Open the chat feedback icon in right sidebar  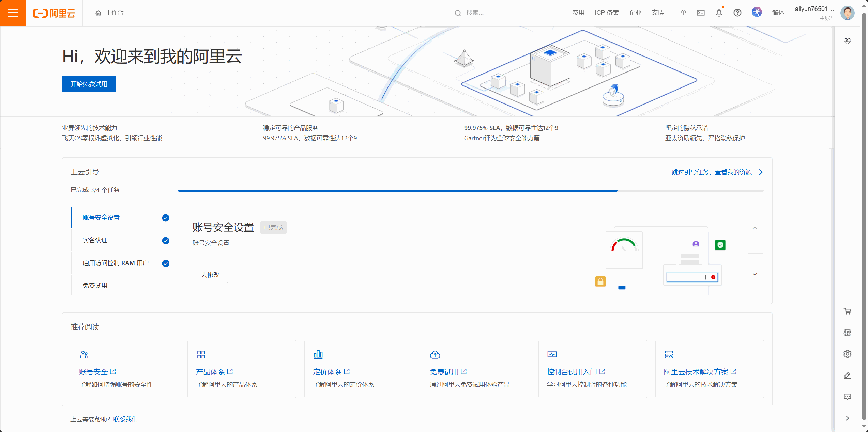848,397
